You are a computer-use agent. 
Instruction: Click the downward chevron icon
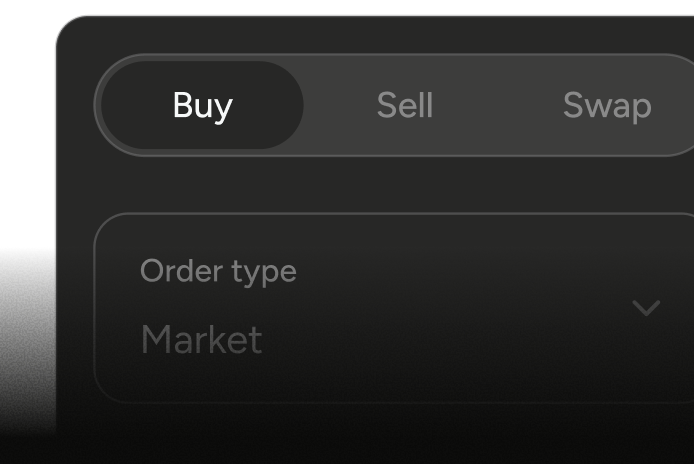coord(647,308)
